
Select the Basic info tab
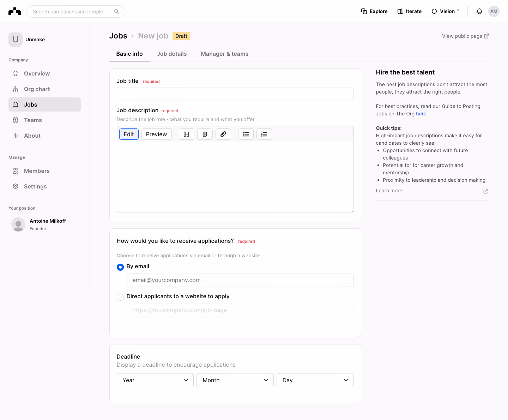coord(129,54)
